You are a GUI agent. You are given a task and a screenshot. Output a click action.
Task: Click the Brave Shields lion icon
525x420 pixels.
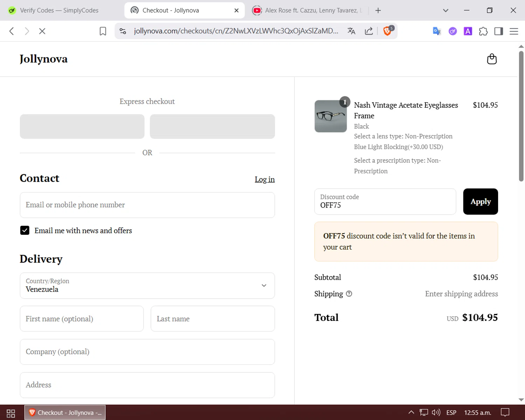coord(388,31)
